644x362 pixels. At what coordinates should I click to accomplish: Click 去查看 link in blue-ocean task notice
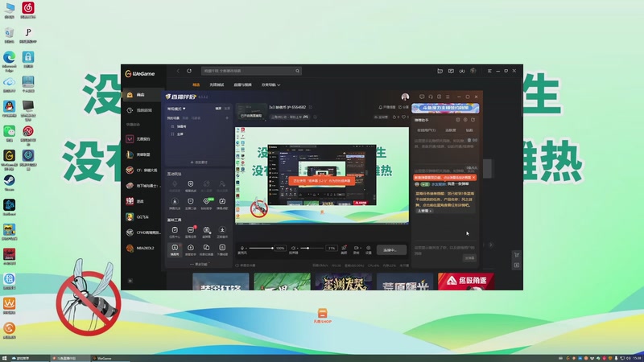(x=425, y=211)
